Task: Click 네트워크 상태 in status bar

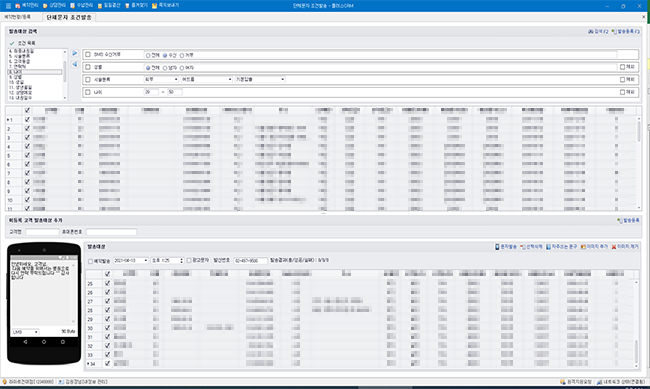Action: (x=621, y=382)
